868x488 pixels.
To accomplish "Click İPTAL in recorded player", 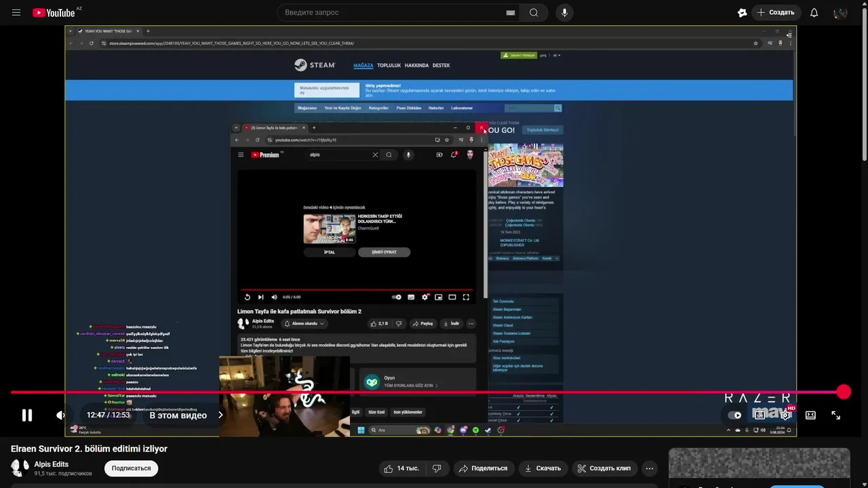I will tap(330, 252).
